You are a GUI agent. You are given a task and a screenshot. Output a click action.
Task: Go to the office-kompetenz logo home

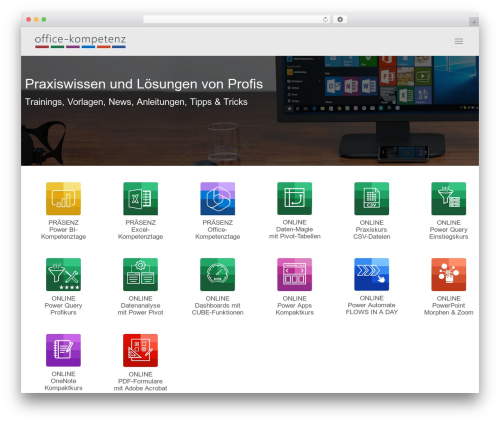(x=80, y=41)
